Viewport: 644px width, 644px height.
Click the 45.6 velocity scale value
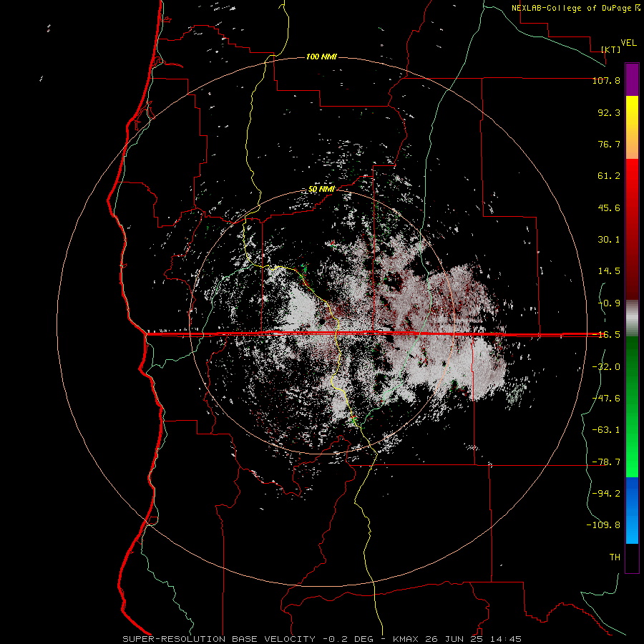(609, 208)
